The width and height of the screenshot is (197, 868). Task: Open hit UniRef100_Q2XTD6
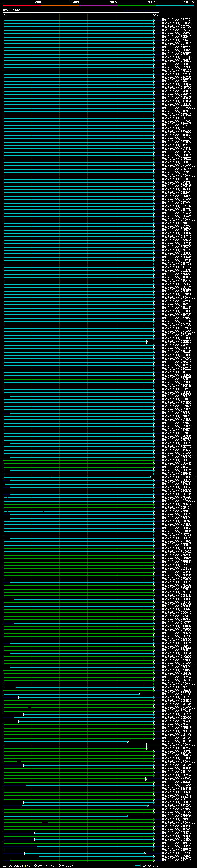tap(176, 26)
